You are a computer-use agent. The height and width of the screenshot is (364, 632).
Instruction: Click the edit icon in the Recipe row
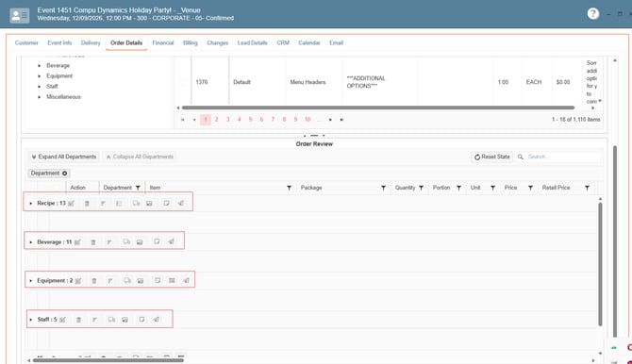coord(72,203)
